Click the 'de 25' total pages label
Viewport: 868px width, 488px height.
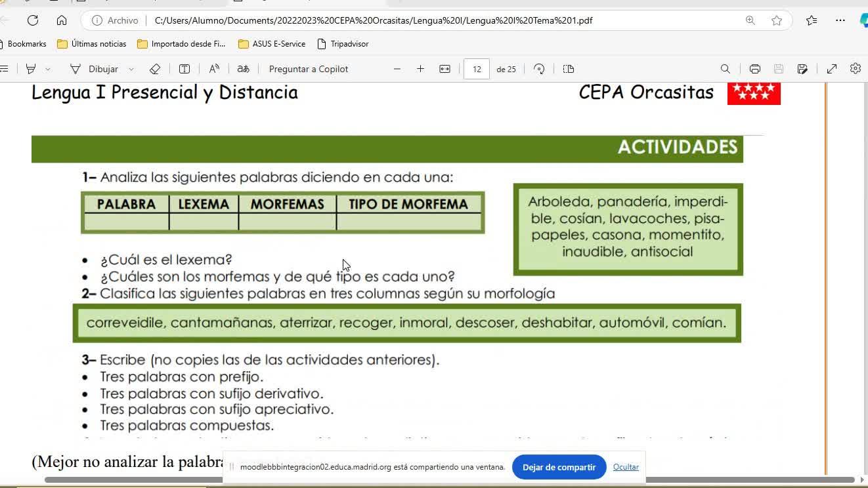(x=506, y=69)
